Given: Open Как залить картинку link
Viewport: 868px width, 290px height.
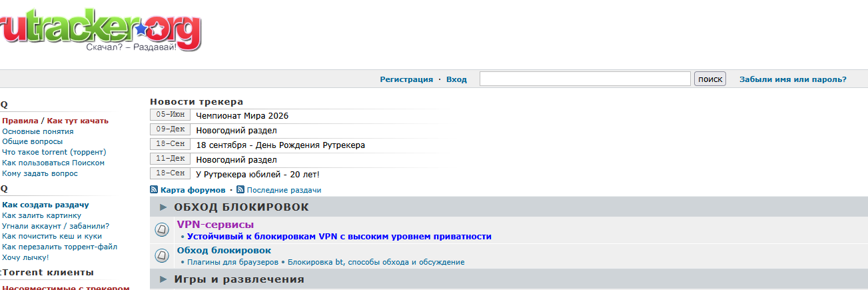Looking at the screenshot, I should [x=42, y=215].
